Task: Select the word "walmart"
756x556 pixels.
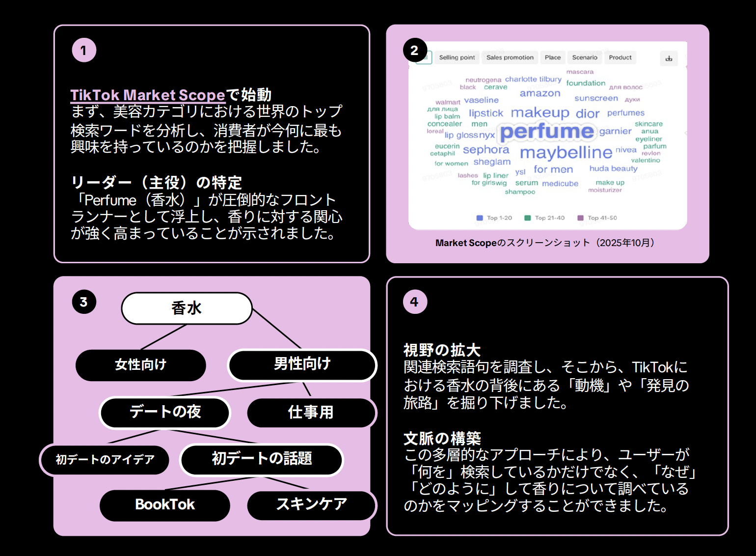Action: point(448,103)
